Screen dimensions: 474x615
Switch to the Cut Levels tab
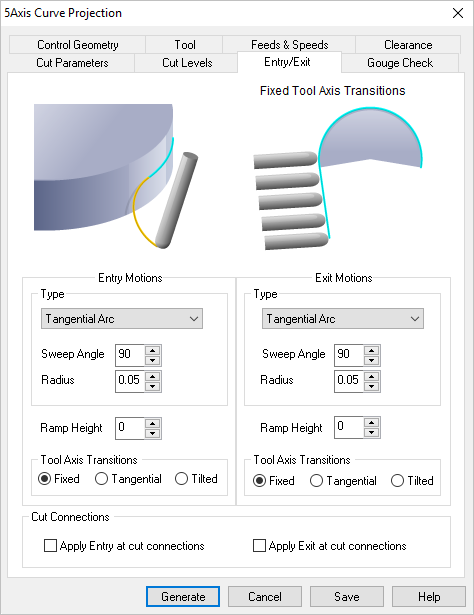(x=187, y=63)
